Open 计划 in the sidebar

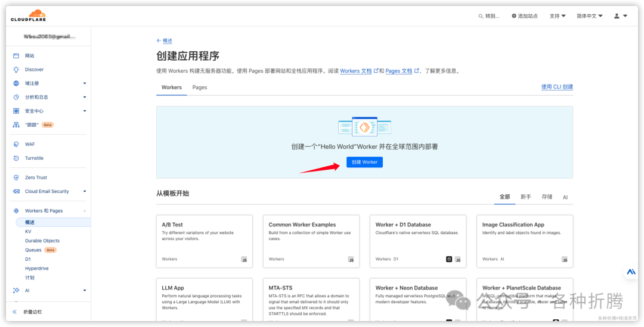(30, 278)
